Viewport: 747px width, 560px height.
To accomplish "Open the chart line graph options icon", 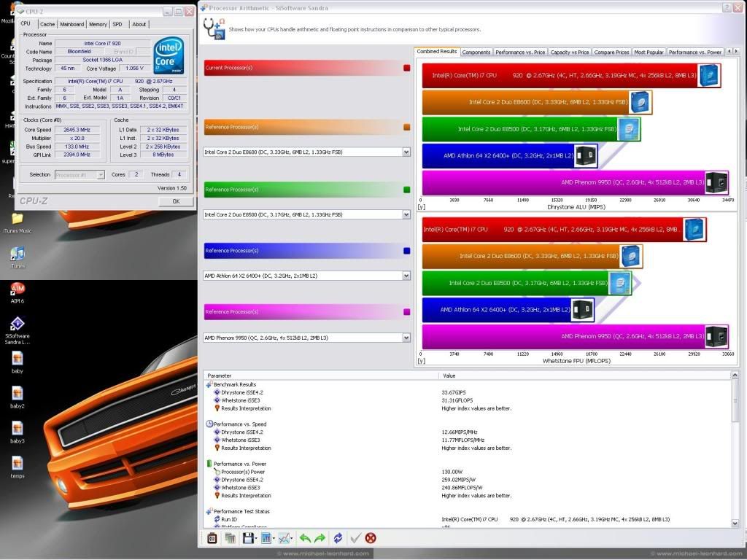I will click(x=285, y=538).
